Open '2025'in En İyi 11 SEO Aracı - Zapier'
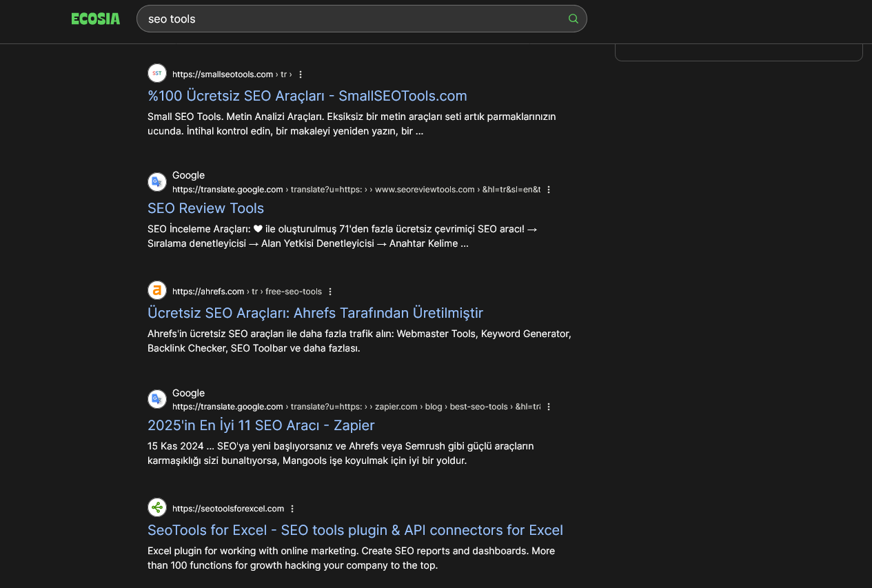Screen dimensions: 872x588 [261, 425]
